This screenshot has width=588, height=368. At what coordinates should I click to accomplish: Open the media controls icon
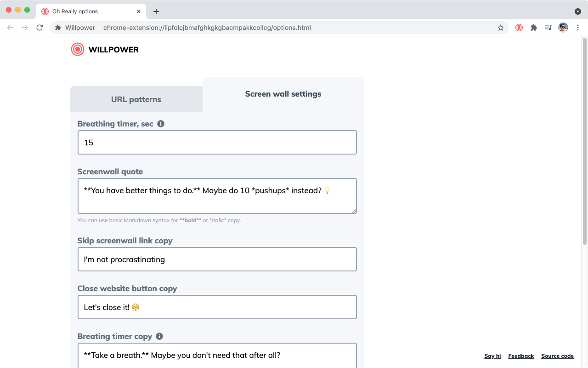[548, 28]
